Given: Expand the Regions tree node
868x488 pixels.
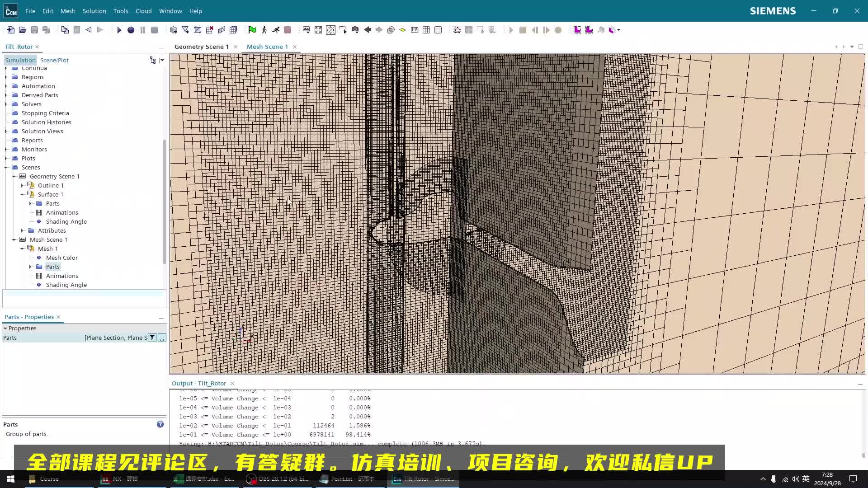Looking at the screenshot, I should click(x=5, y=76).
